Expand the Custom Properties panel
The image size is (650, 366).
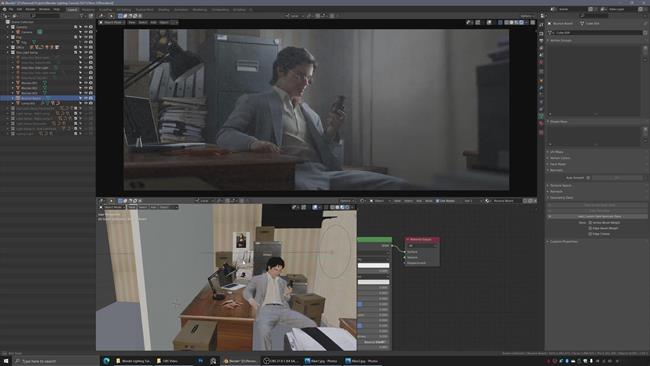click(x=562, y=241)
